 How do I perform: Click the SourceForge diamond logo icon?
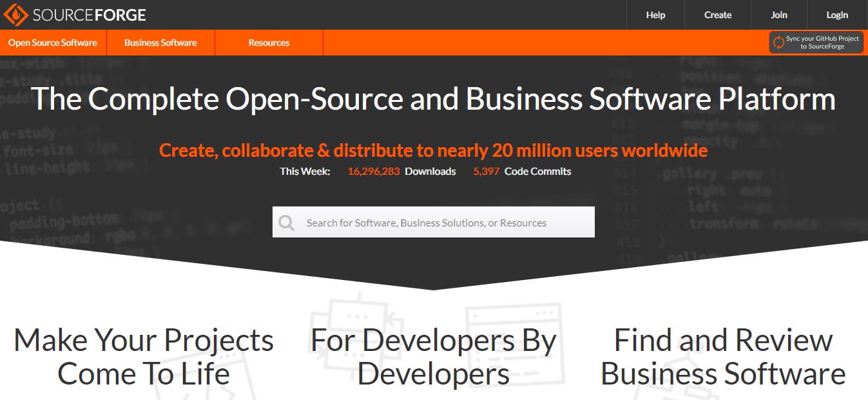click(x=15, y=14)
